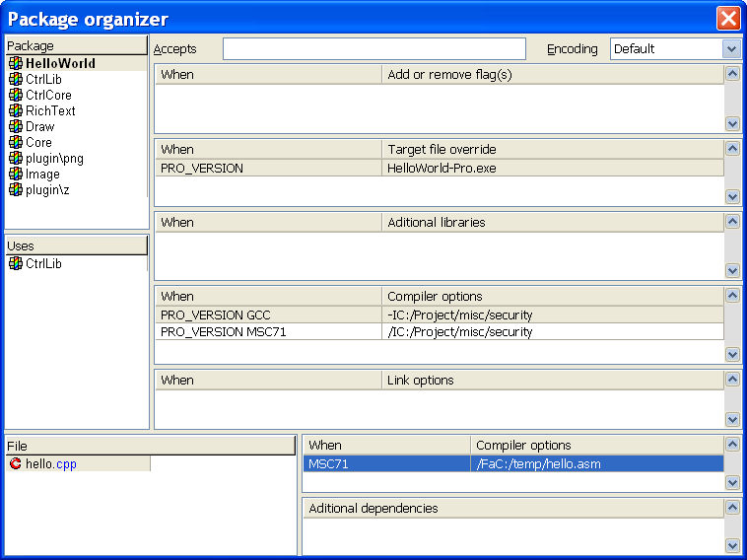Select the PRO_VERSION target override row
The image size is (747, 560).
pyautogui.click(x=440, y=169)
